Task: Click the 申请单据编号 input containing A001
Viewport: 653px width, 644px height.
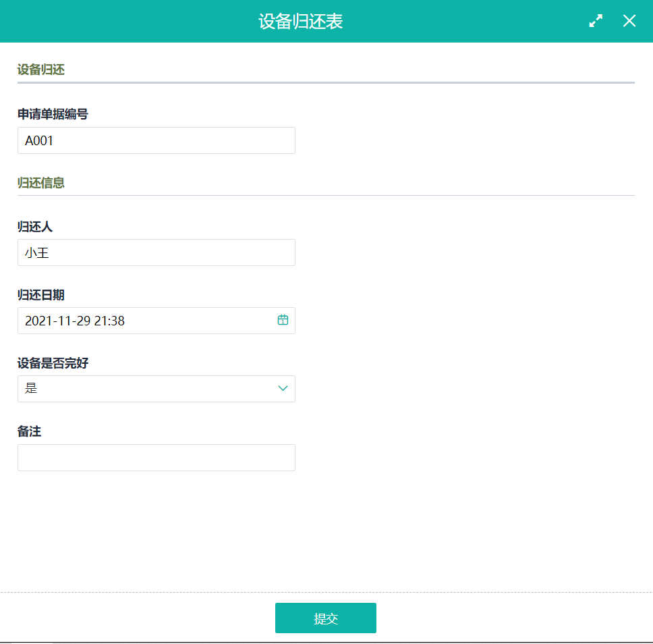Action: click(156, 140)
